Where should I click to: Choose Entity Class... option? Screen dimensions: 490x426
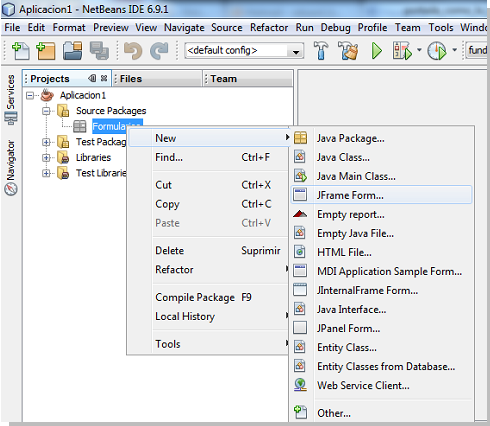[381, 347]
